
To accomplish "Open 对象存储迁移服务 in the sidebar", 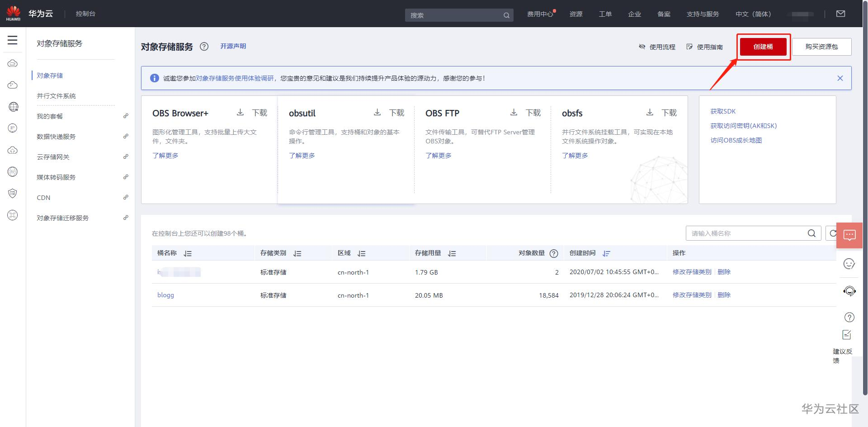I will (62, 218).
